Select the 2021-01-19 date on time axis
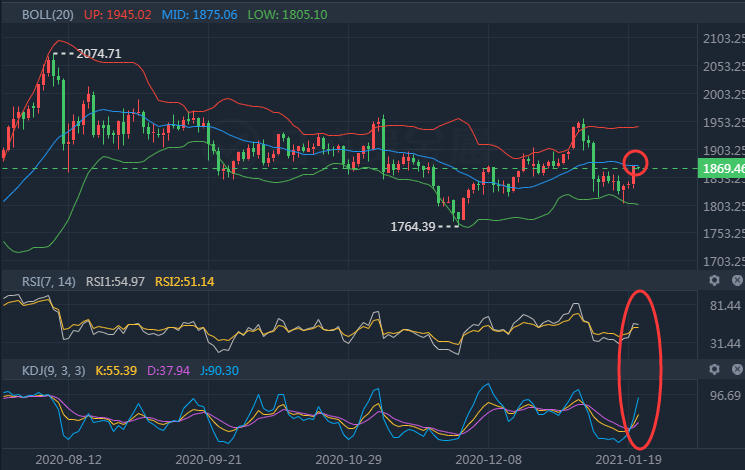Viewport: 745px width, 470px height. pos(620,459)
